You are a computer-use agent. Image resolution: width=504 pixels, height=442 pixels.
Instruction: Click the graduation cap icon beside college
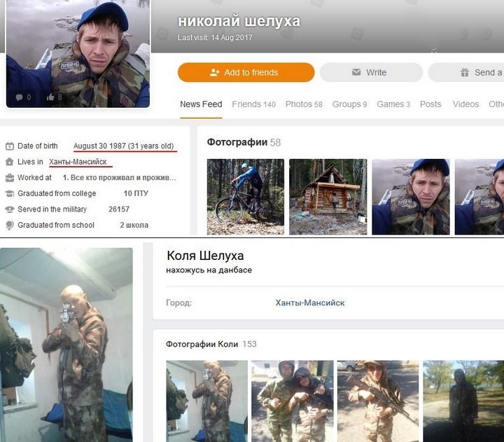click(10, 193)
